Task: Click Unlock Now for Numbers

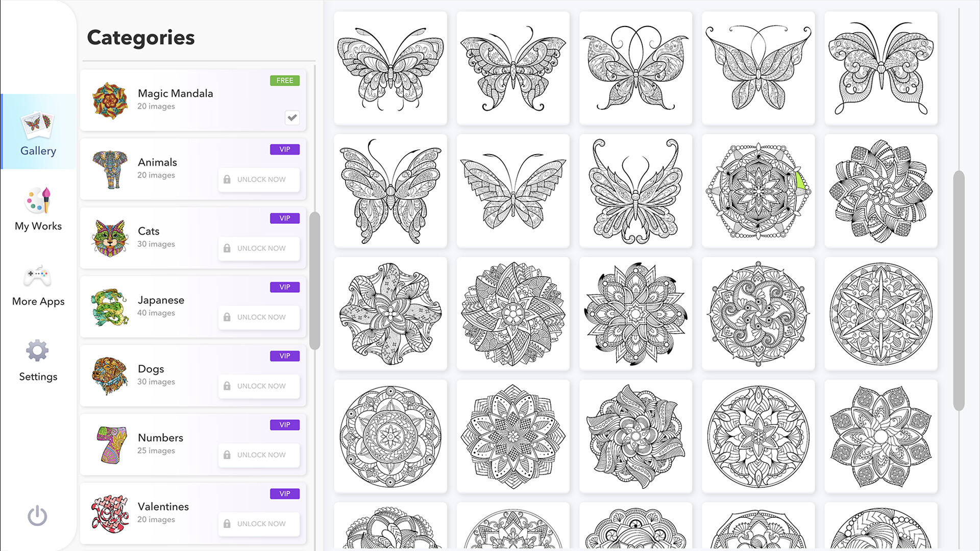Action: [x=259, y=455]
